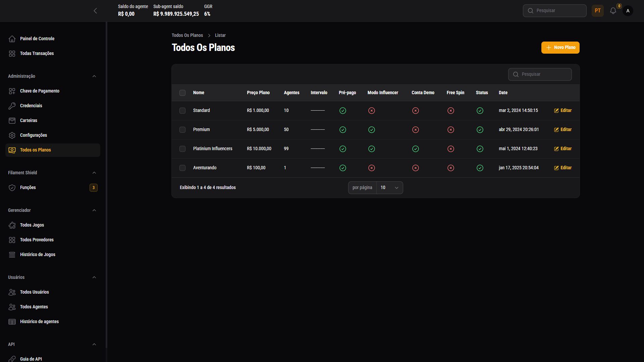This screenshot has height=362, width=644.
Task: Check the Standard plan row checkbox
Action: 182,111
